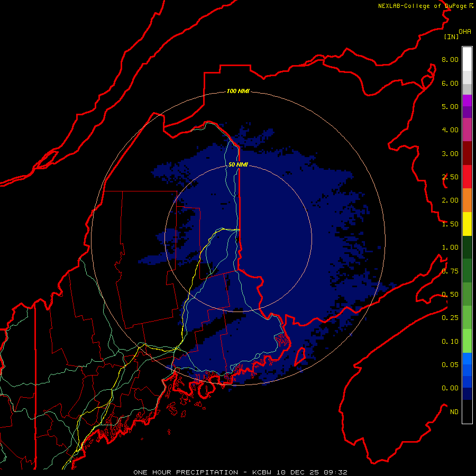Click the 2.50 legend value
The width and height of the screenshot is (476, 476).
(x=450, y=177)
